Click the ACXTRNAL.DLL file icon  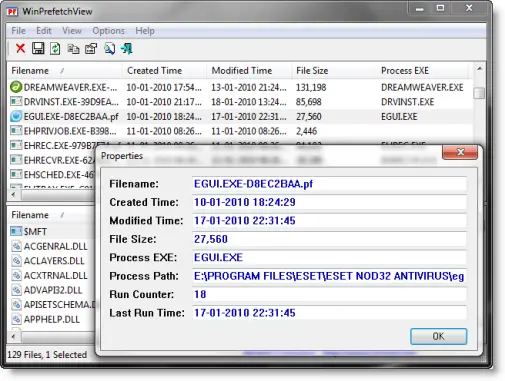click(16, 275)
